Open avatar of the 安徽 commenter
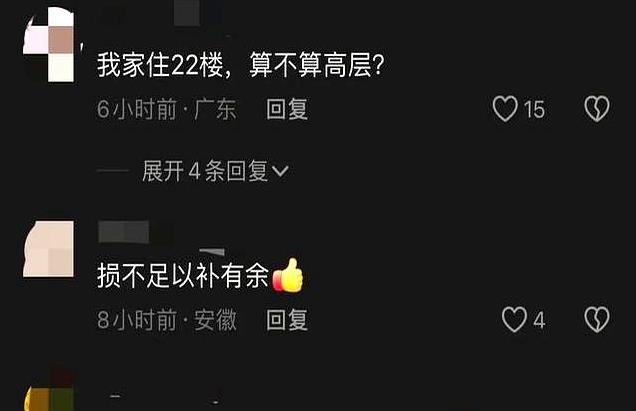Image resolution: width=636 pixels, height=411 pixels. (x=49, y=249)
